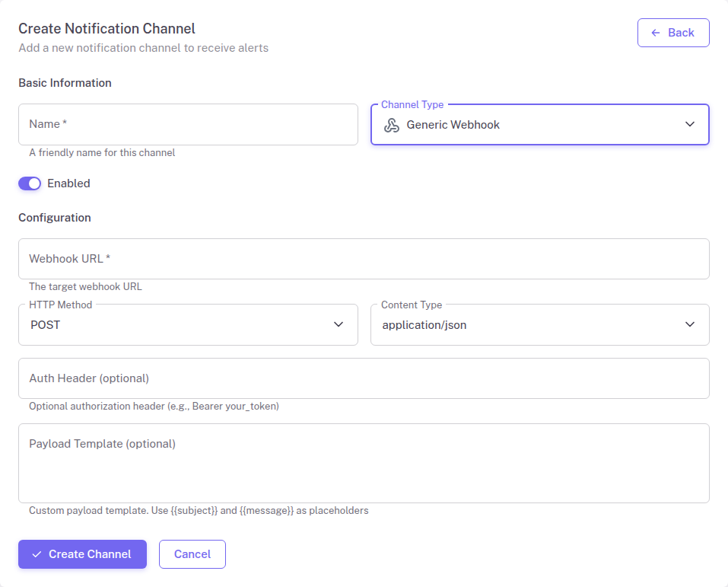Image resolution: width=728 pixels, height=587 pixels.
Task: Click the Create Notification Channel heading
Action: pyautogui.click(x=106, y=28)
